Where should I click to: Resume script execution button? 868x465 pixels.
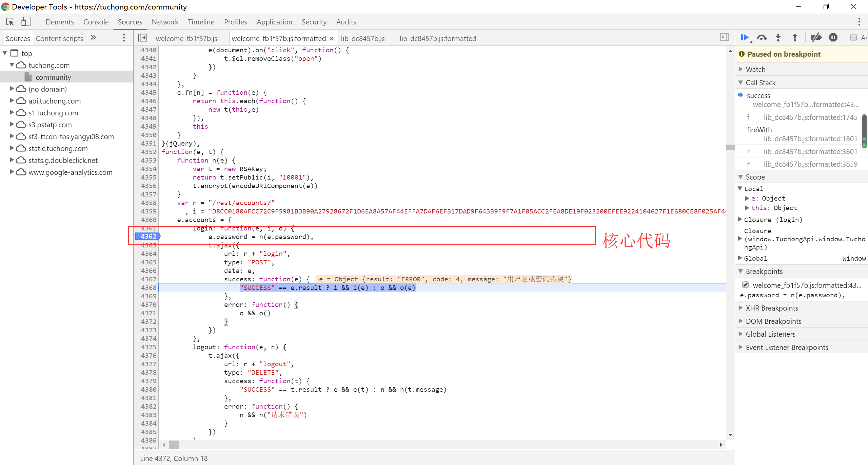click(745, 38)
